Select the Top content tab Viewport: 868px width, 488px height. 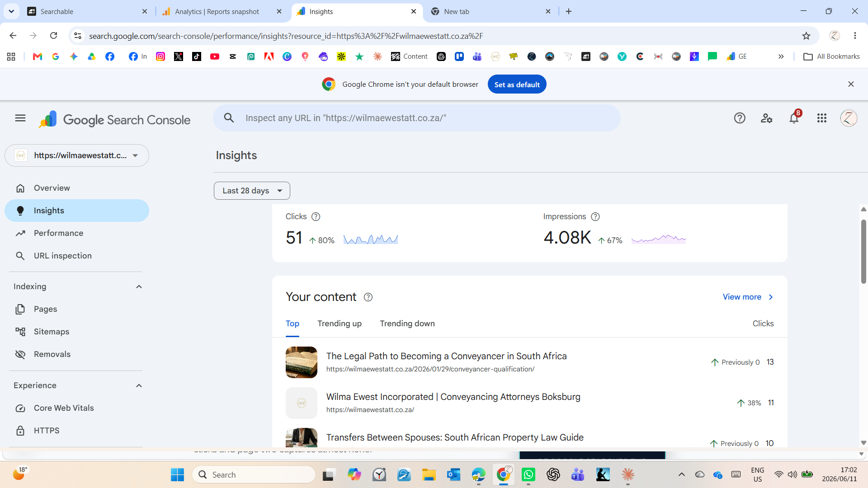[292, 324]
